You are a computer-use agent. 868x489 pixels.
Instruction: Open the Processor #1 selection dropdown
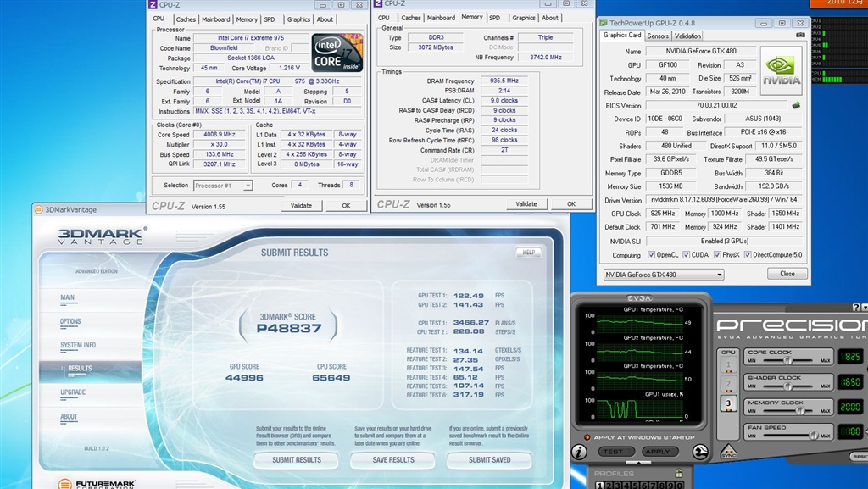click(x=223, y=186)
